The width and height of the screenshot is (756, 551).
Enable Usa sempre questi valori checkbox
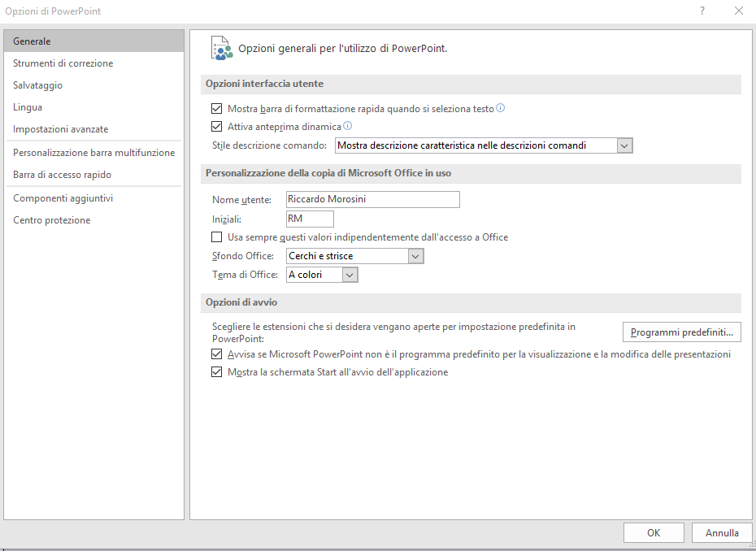[216, 236]
